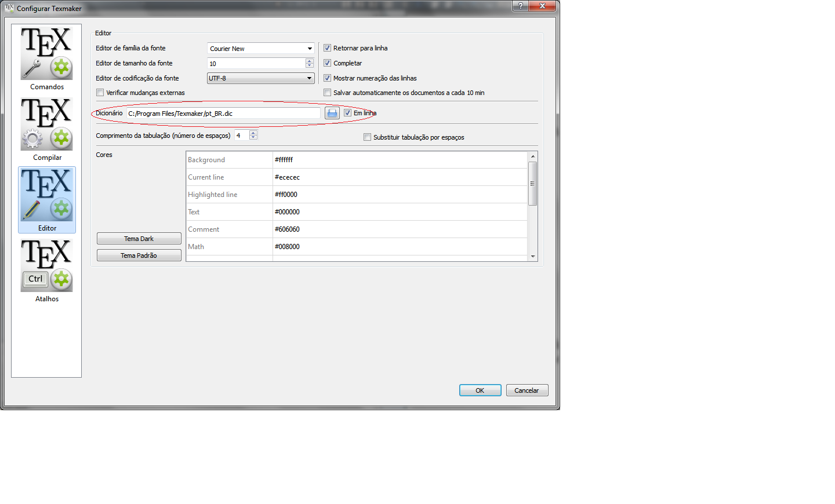
Task: Click the help question mark button
Action: tap(520, 6)
